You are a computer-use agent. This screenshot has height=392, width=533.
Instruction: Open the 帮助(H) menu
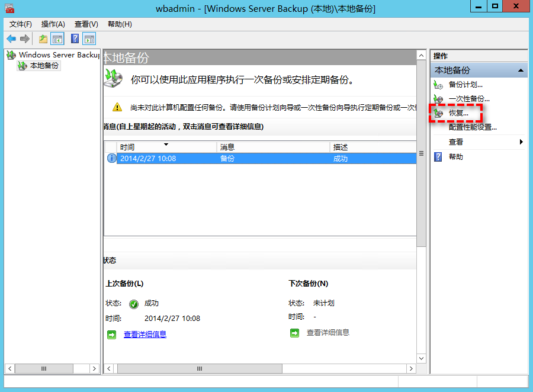coord(120,24)
